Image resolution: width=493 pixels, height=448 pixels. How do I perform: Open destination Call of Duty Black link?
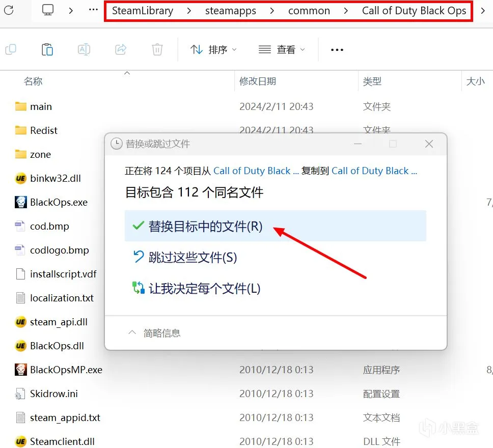point(374,171)
